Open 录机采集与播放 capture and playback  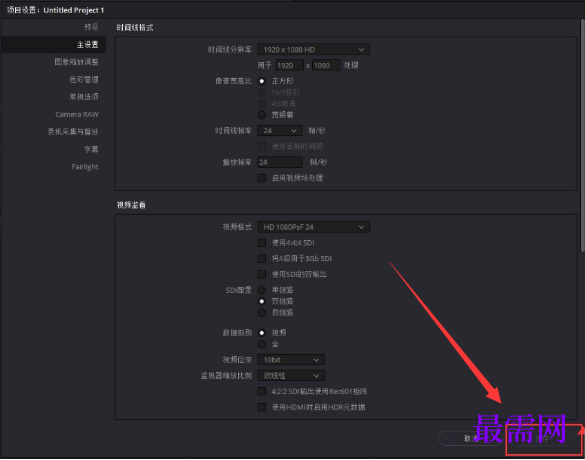click(x=73, y=131)
